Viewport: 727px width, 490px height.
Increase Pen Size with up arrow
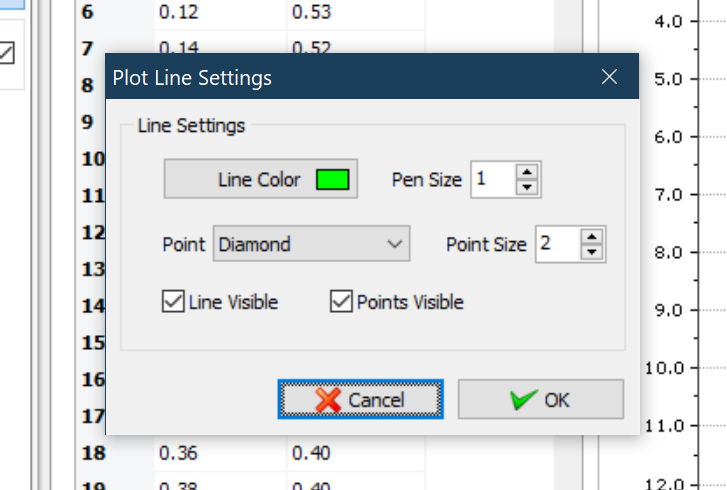tap(528, 172)
